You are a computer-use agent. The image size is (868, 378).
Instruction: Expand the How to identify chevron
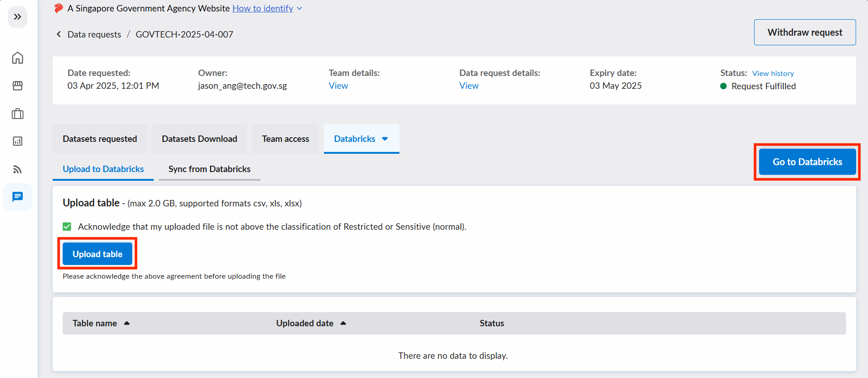coord(299,8)
